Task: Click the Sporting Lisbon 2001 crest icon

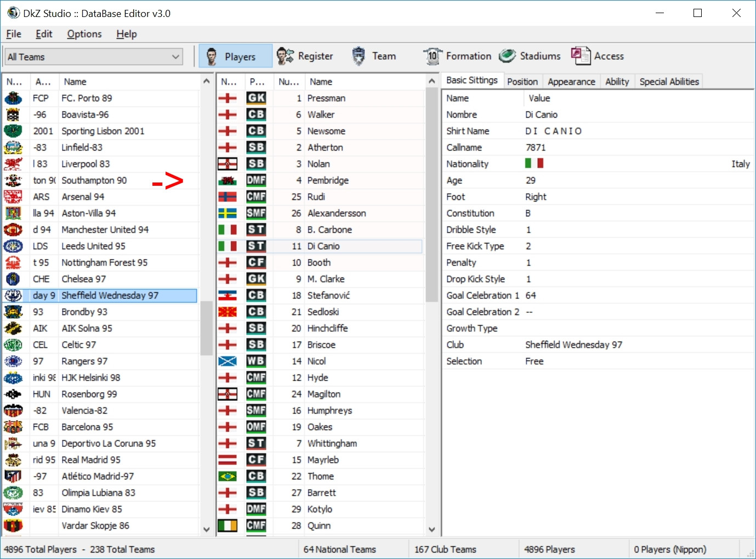Action: tap(13, 131)
